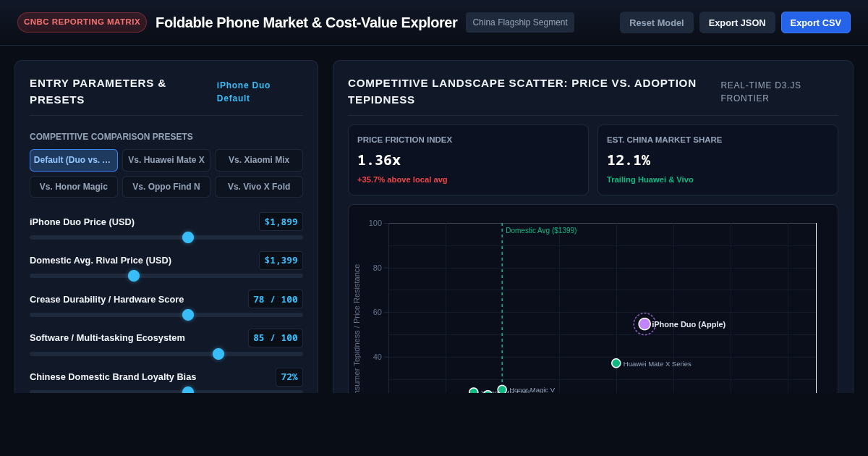Pick the Vs. Honor Magic preset
Screen dimensions: 868x456
[x=74, y=187]
